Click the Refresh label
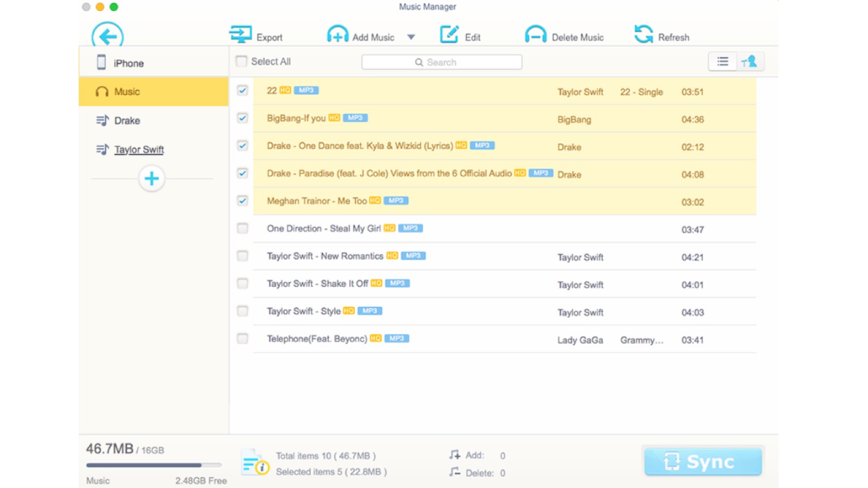The height and width of the screenshot is (488, 868). [x=674, y=37]
